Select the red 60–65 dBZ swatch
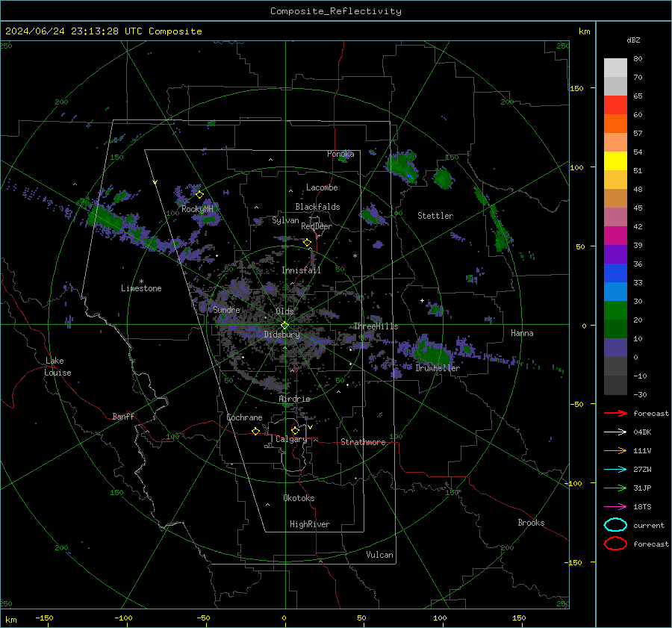The height and width of the screenshot is (628, 672). point(615,105)
